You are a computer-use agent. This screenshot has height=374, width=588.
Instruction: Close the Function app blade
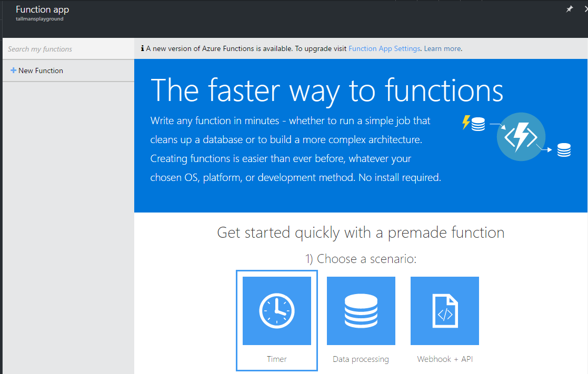(x=586, y=9)
